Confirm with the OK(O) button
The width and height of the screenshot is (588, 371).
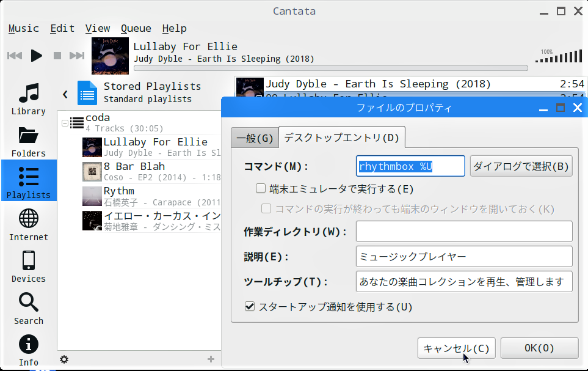pyautogui.click(x=539, y=348)
